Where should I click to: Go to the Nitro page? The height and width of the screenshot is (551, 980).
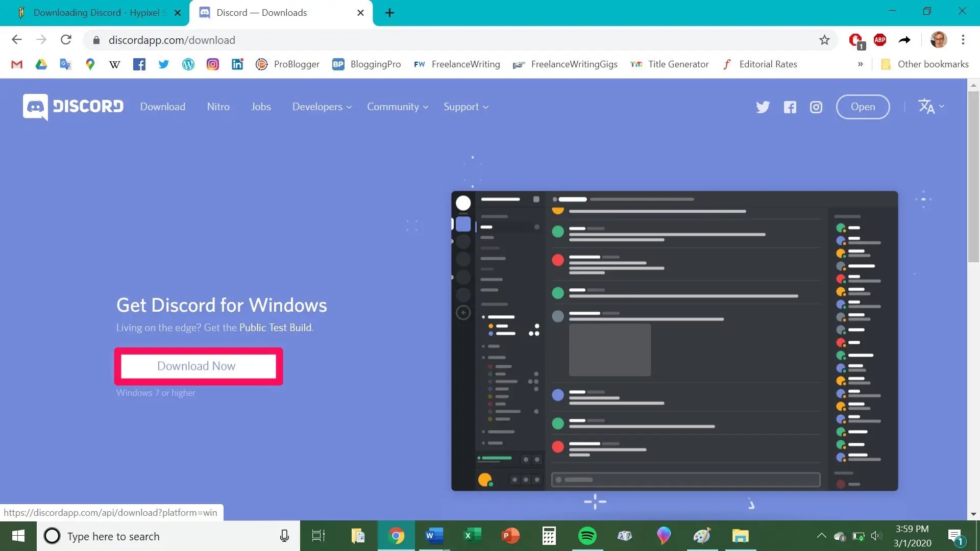[x=218, y=107]
